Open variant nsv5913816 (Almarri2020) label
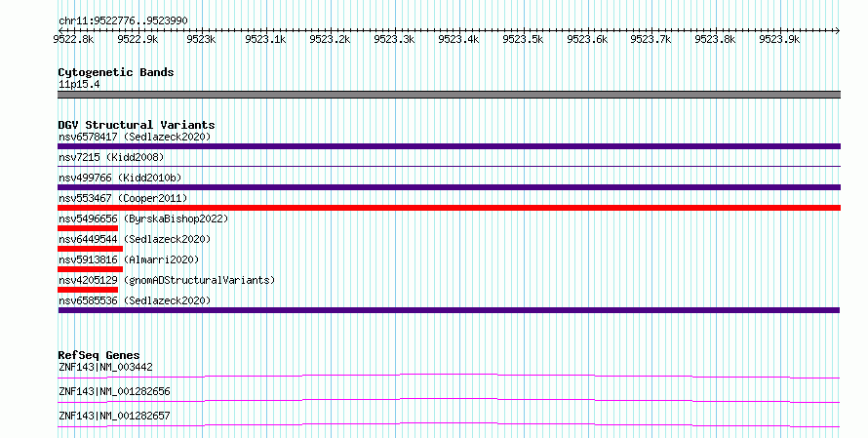868x438 pixels. [129, 259]
